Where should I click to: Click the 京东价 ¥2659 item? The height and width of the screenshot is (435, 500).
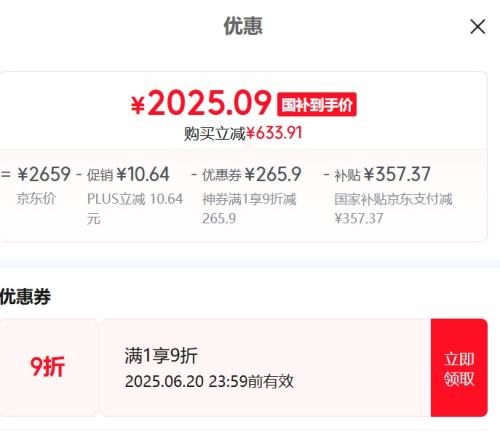coord(44,185)
